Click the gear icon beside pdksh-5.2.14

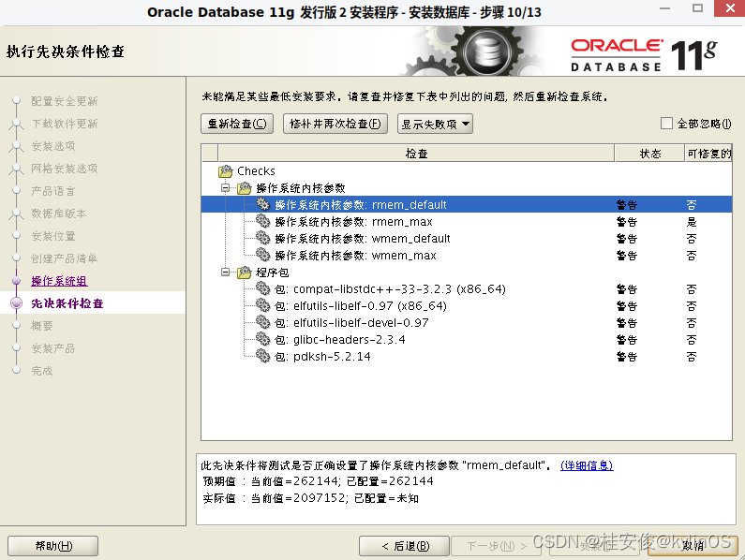tap(262, 356)
